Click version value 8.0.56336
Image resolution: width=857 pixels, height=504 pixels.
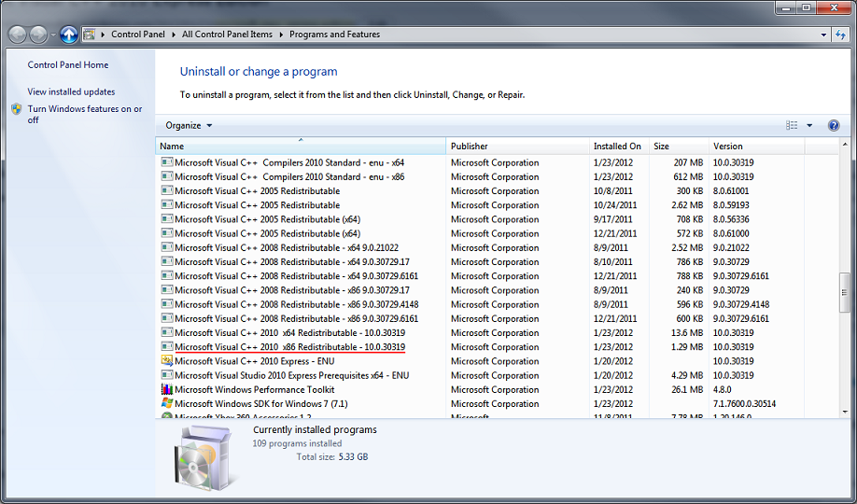[731, 219]
